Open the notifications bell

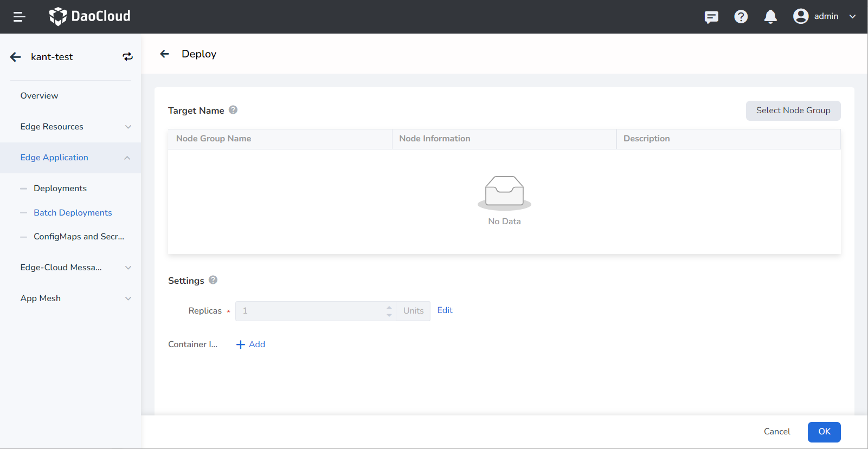coord(770,17)
